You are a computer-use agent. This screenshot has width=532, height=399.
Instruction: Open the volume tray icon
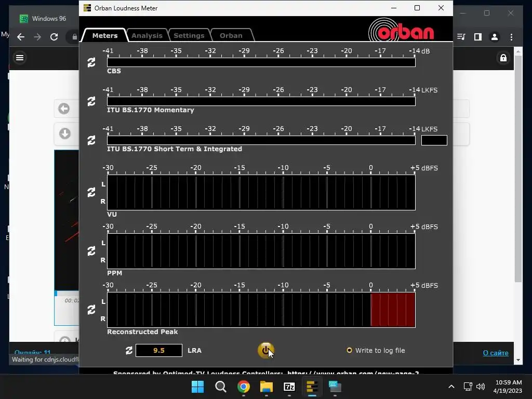click(x=481, y=387)
